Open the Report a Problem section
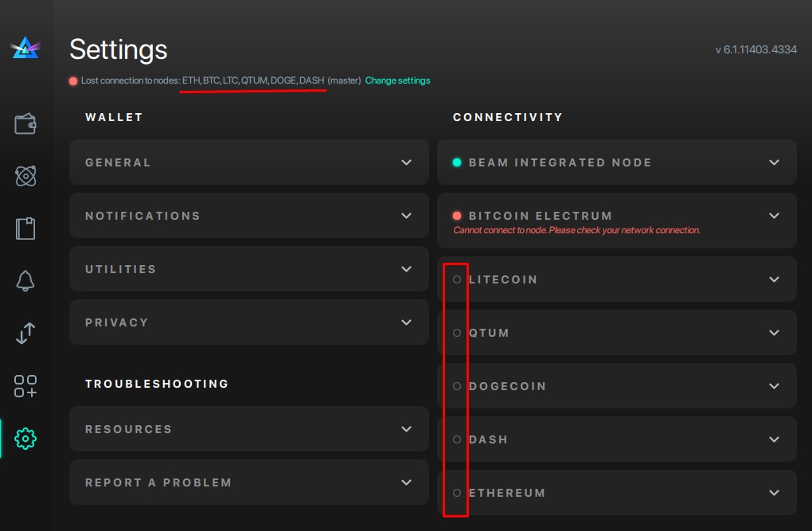The width and height of the screenshot is (812, 531). [406, 482]
